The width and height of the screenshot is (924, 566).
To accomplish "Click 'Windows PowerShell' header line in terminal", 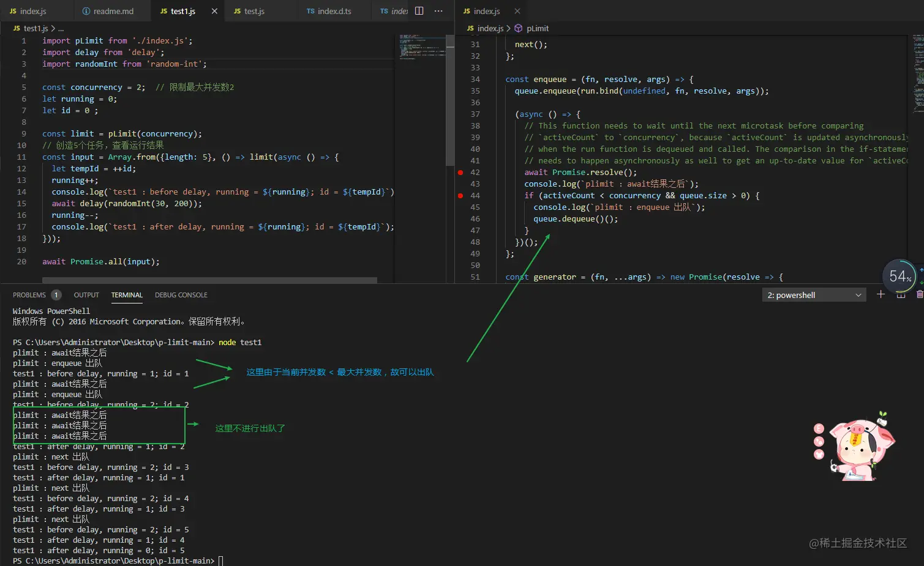I will point(51,311).
